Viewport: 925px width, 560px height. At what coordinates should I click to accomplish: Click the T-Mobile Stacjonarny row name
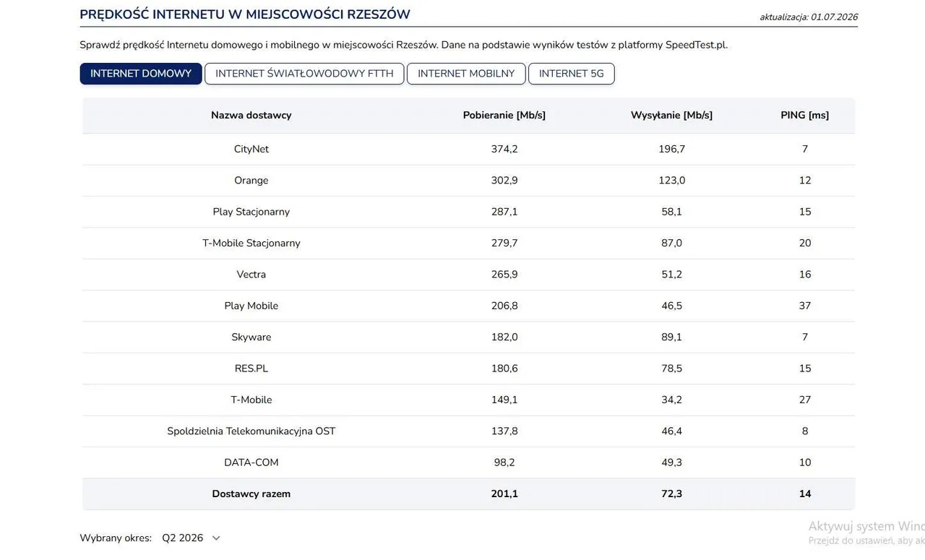click(x=251, y=243)
